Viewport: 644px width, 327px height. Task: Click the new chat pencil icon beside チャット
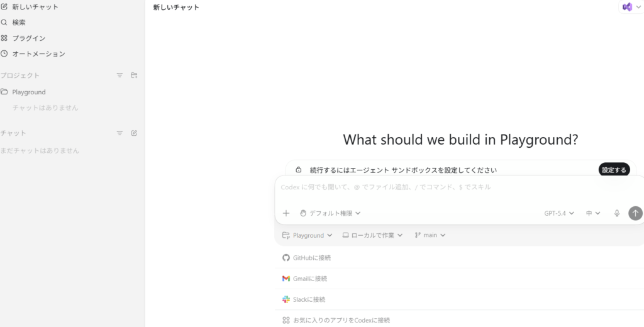coord(134,133)
